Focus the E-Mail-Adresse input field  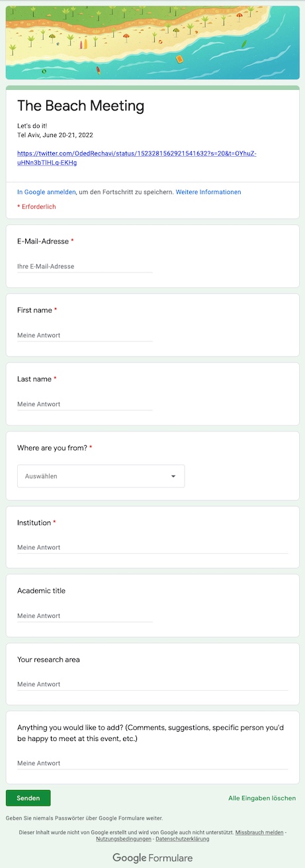click(85, 267)
